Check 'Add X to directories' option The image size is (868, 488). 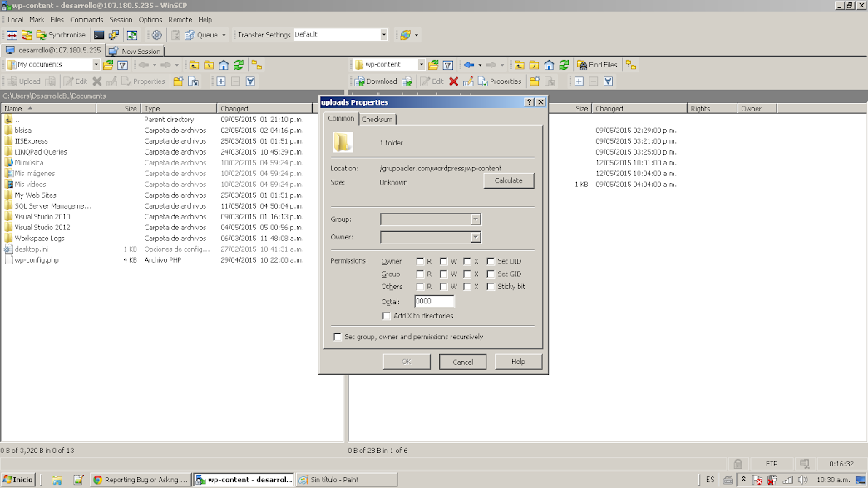point(387,316)
